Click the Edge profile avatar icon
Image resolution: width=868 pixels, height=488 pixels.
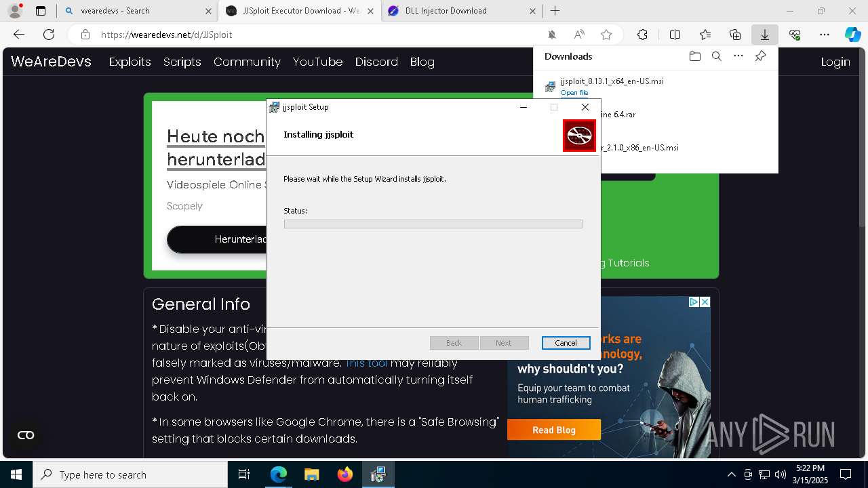click(14, 11)
